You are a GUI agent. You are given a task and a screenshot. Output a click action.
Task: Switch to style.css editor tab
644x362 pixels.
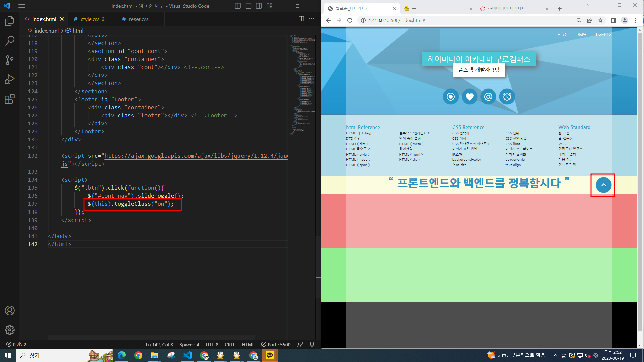[90, 19]
